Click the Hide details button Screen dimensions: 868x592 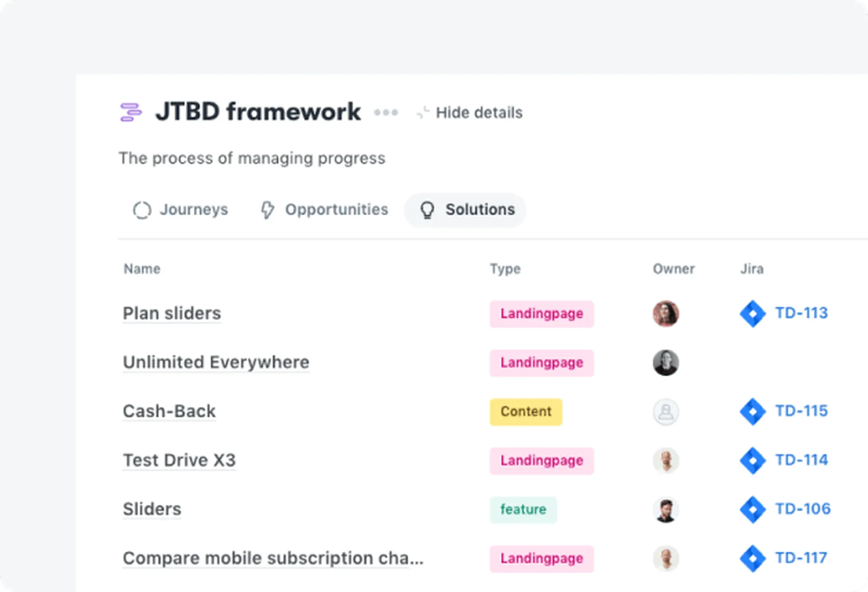pyautogui.click(x=470, y=113)
